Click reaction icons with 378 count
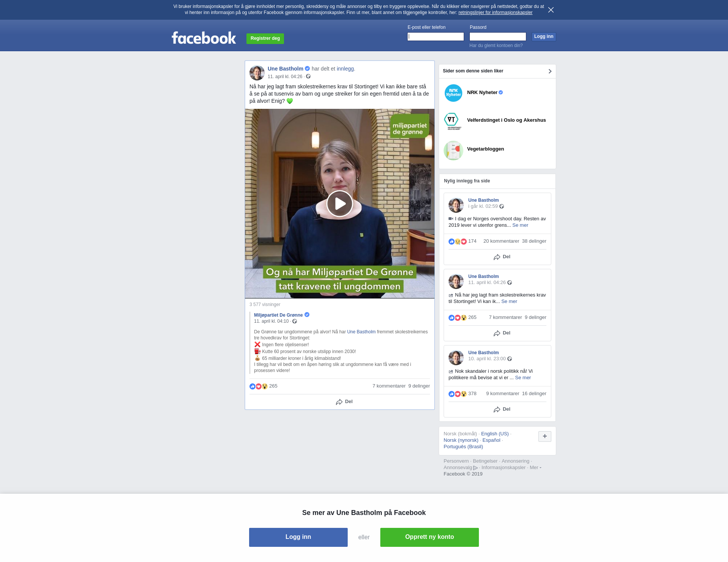This screenshot has height=562, width=728. [x=458, y=394]
